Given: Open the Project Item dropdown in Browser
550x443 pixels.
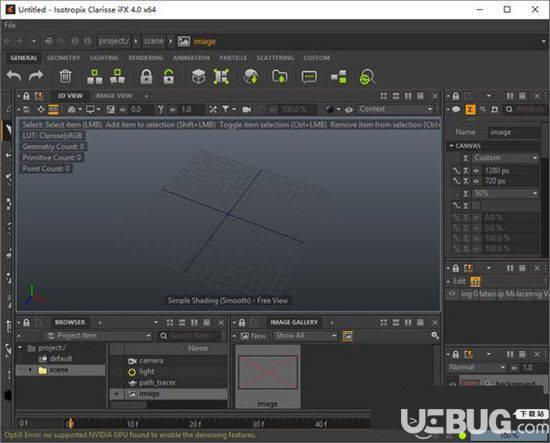Looking at the screenshot, I should [x=98, y=336].
